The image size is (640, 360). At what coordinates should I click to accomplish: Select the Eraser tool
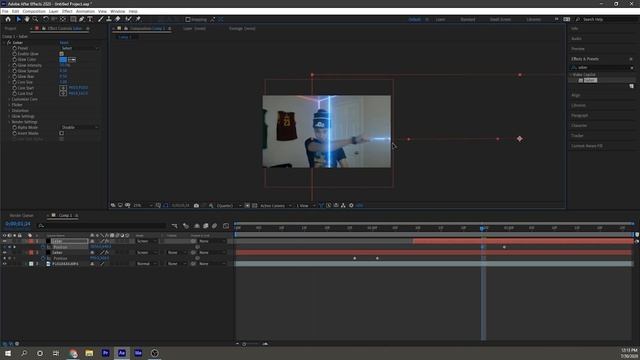(118, 19)
